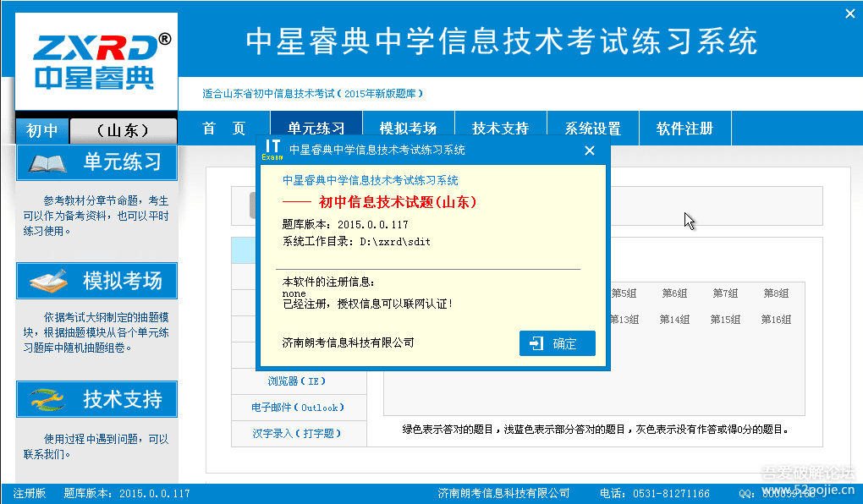Image resolution: width=863 pixels, height=504 pixels.
Task: Choose the 浏览器 (IE) unit category
Action: coord(297,381)
